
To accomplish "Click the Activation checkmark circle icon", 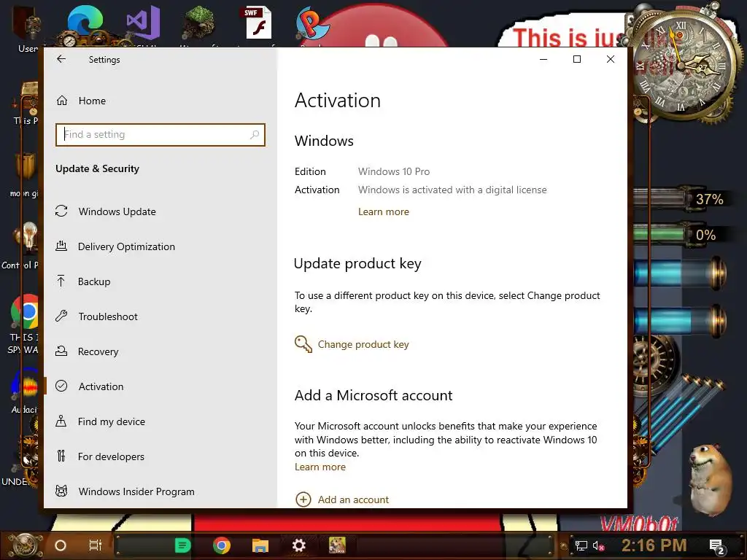I will pos(61,386).
